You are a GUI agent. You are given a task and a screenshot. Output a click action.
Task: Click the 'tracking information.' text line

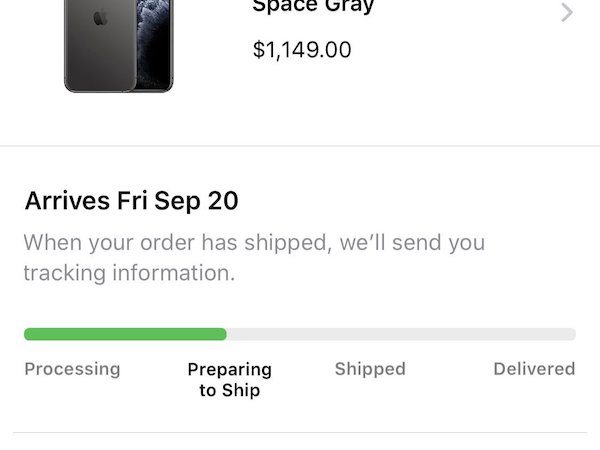(129, 273)
